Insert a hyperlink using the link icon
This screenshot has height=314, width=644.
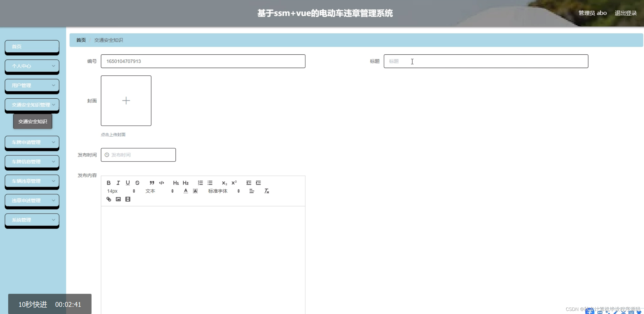(108, 199)
